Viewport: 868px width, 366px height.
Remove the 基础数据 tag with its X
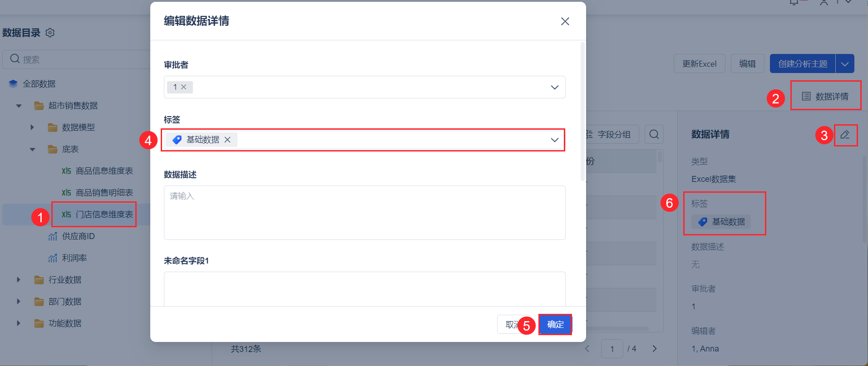227,140
